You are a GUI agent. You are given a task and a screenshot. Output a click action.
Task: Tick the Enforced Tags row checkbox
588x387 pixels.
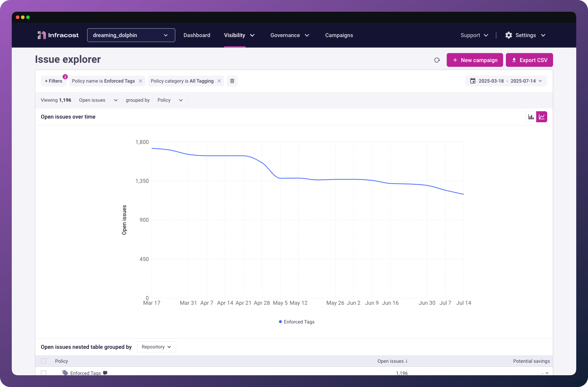point(44,373)
